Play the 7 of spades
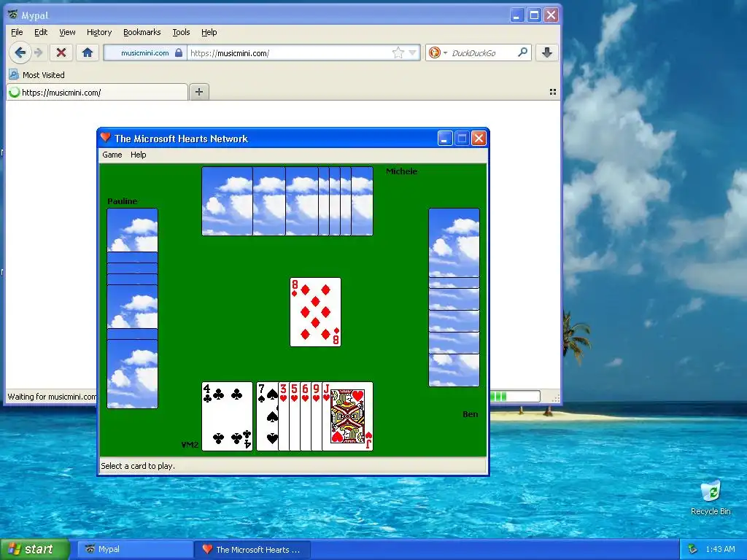Screen dimensions: 747x560 coord(267,416)
